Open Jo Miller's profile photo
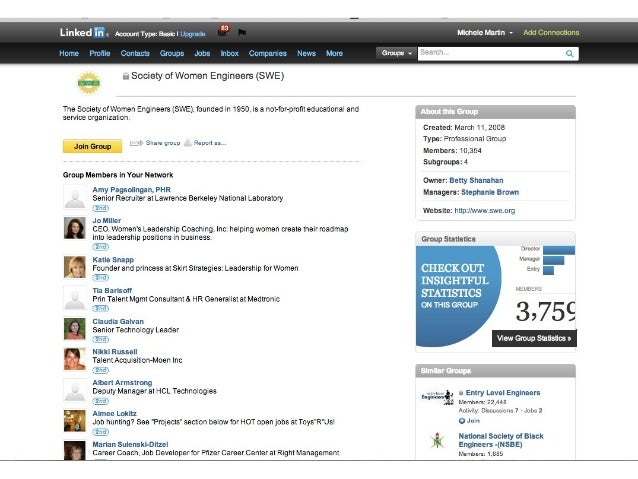Image resolution: width=638 pixels, height=479 pixels. click(75, 228)
